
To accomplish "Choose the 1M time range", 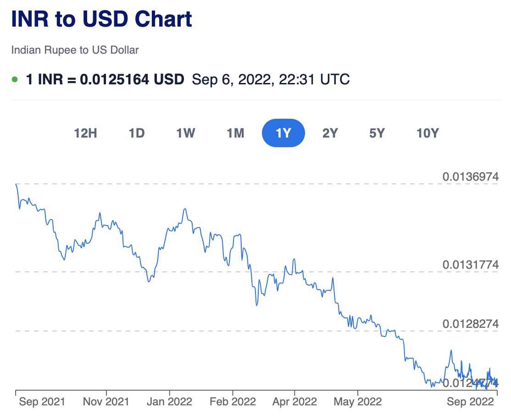I will (x=235, y=133).
